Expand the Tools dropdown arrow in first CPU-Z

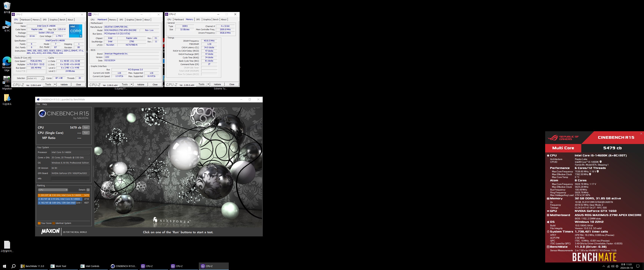[x=55, y=84]
